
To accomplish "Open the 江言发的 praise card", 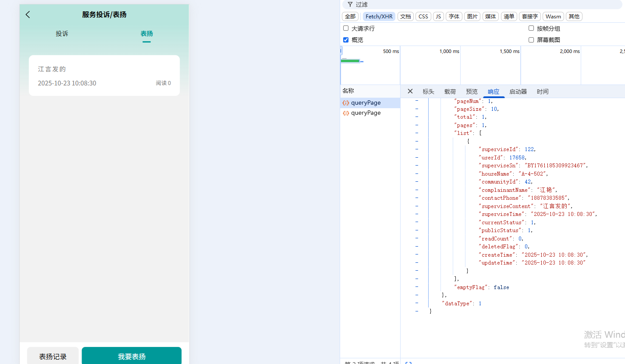I will [104, 75].
